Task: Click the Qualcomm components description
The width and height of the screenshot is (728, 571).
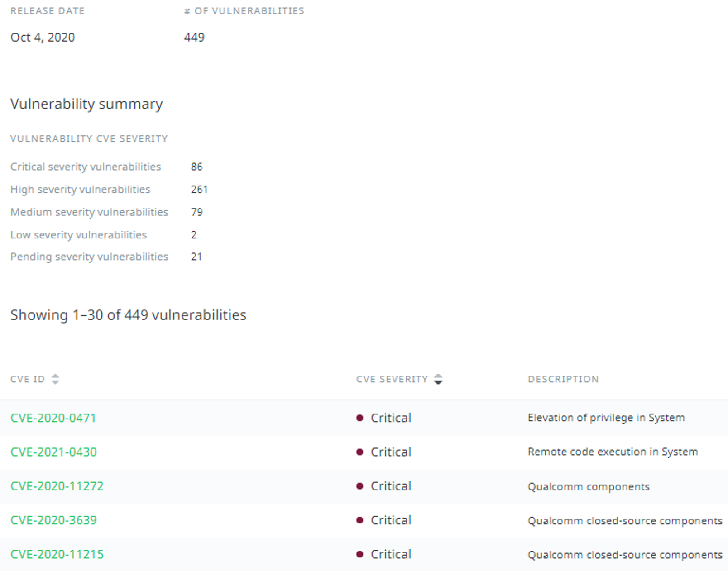Action: click(589, 487)
